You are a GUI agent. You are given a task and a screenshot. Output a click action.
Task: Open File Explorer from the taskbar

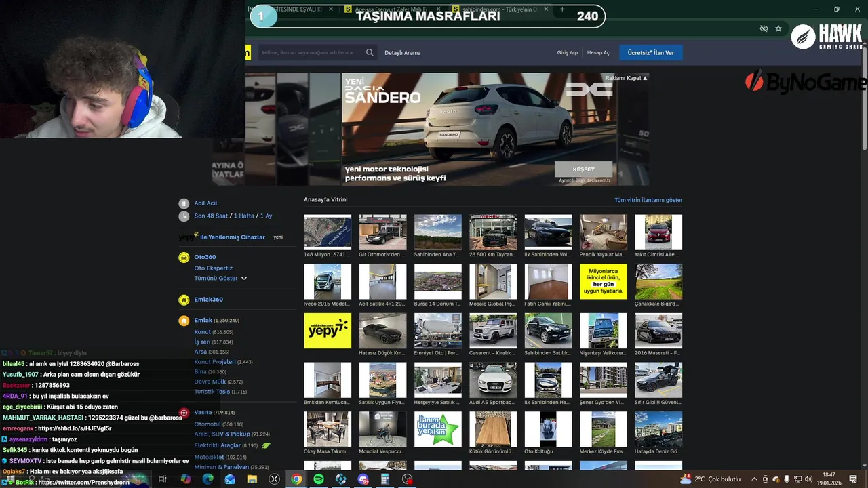(252, 479)
